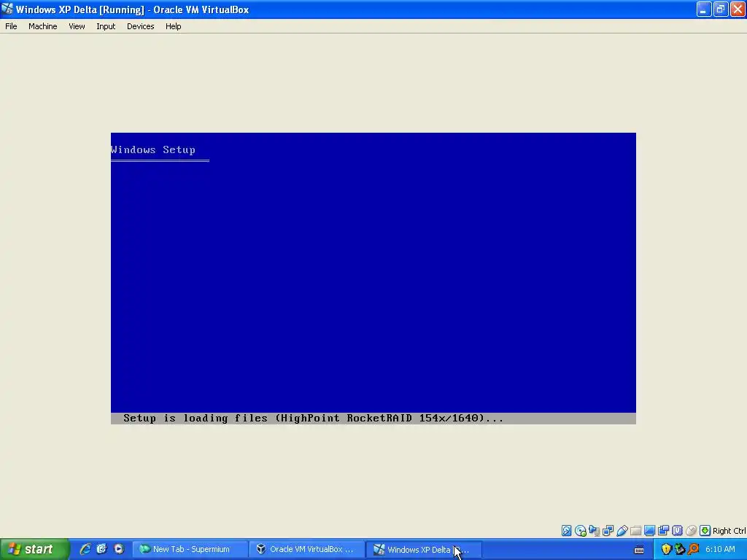Open the Help menu
The width and height of the screenshot is (747, 560).
pos(173,26)
